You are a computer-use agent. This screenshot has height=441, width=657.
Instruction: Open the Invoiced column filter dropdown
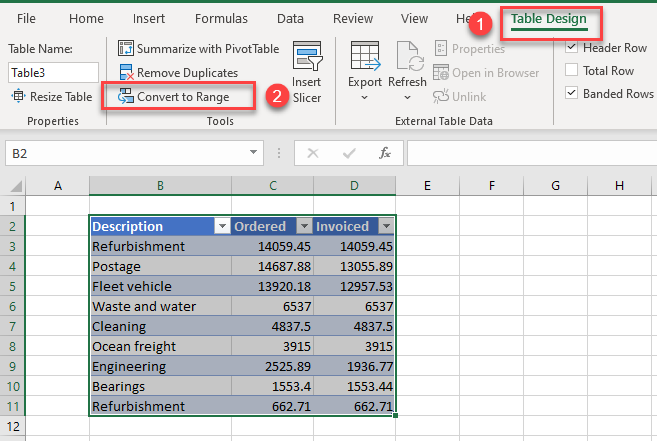[x=386, y=226]
